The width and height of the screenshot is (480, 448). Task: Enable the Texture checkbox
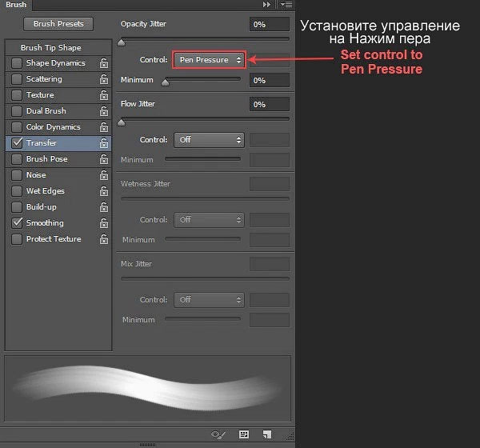pos(17,95)
